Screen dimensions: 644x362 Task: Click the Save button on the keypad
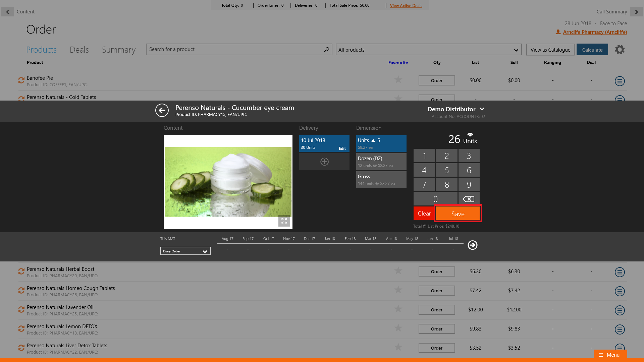tap(458, 214)
